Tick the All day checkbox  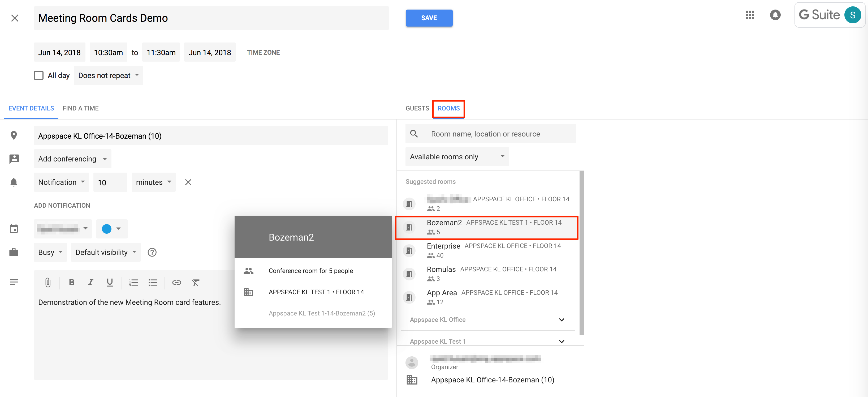(39, 75)
